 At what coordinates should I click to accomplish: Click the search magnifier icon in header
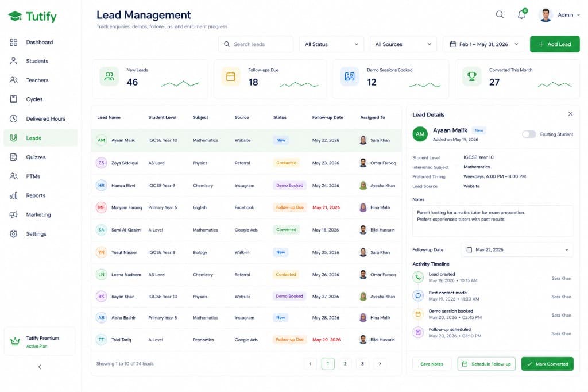[500, 14]
